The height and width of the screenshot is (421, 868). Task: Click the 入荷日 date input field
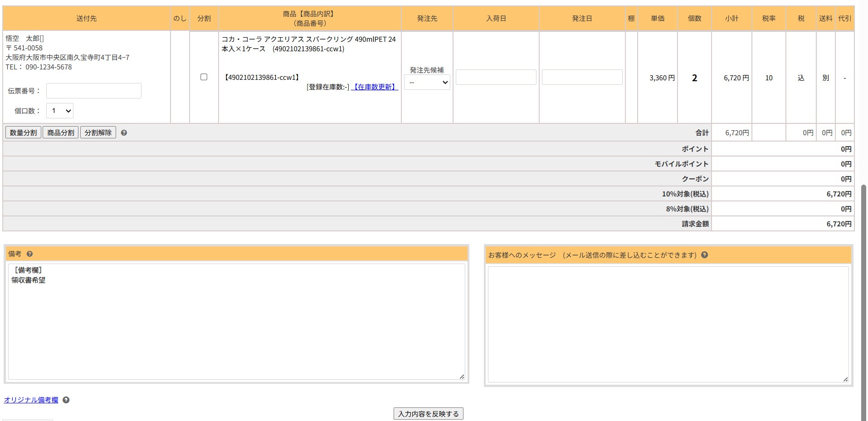[496, 77]
